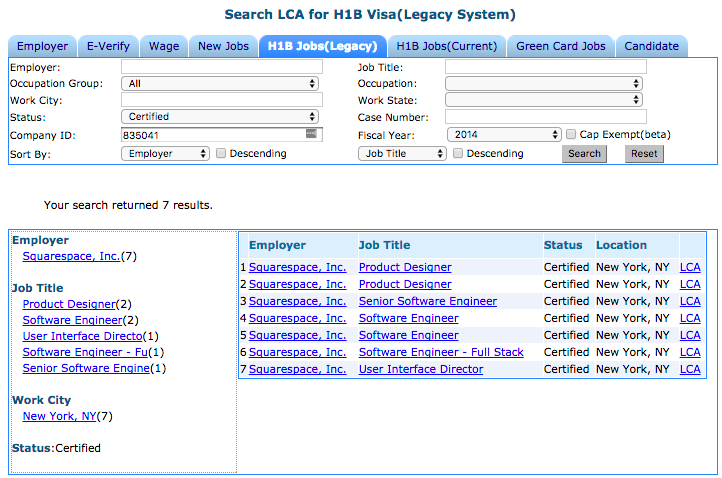Screen dimensions: 722x478
Task: Toggle Descending checkbox next to Job Title sort
Action: [x=458, y=153]
